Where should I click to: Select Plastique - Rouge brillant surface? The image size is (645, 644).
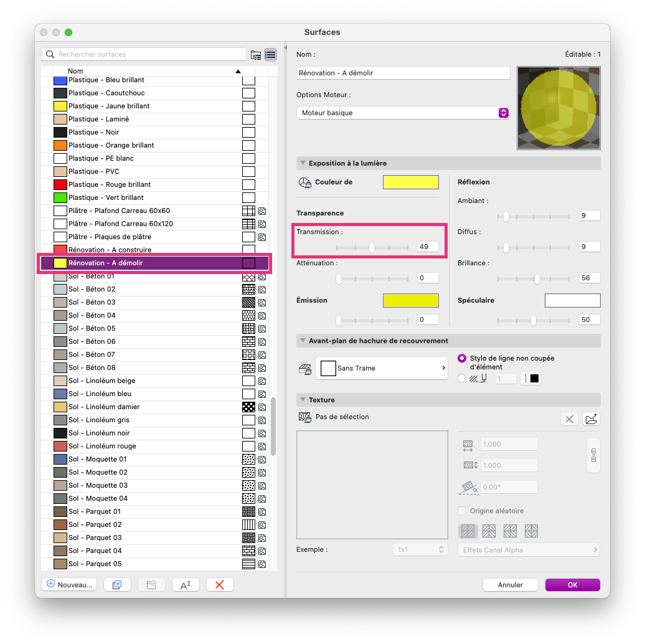(x=155, y=185)
